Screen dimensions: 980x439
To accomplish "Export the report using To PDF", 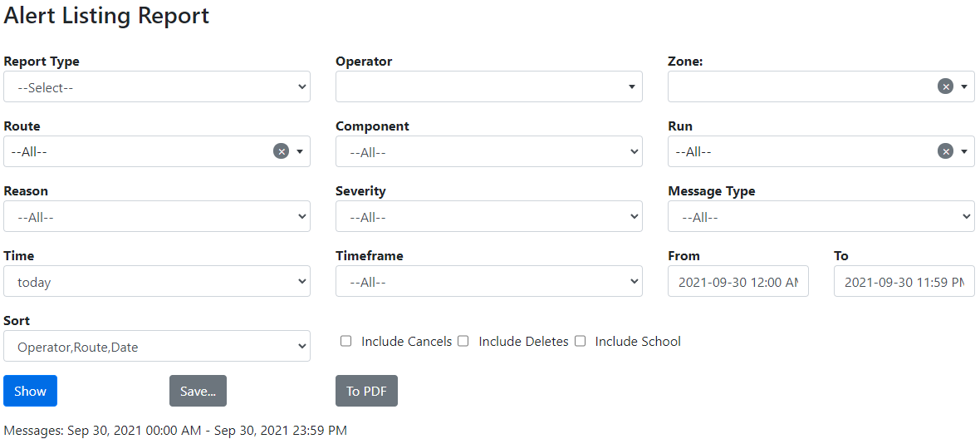I will pyautogui.click(x=366, y=391).
